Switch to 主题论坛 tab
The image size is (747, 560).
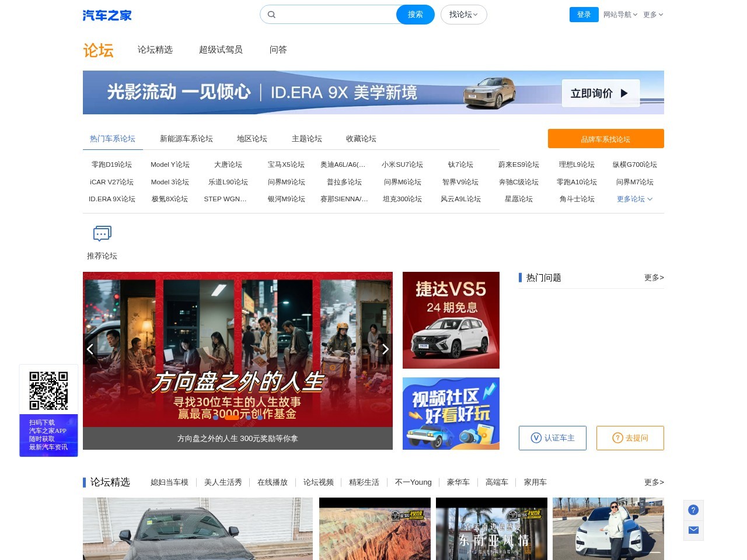307,139
